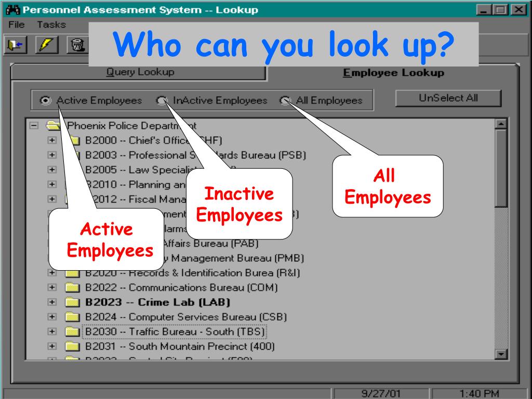This screenshot has width=532, height=399.
Task: Click the tree scrollbar up arrow
Action: 501,124
